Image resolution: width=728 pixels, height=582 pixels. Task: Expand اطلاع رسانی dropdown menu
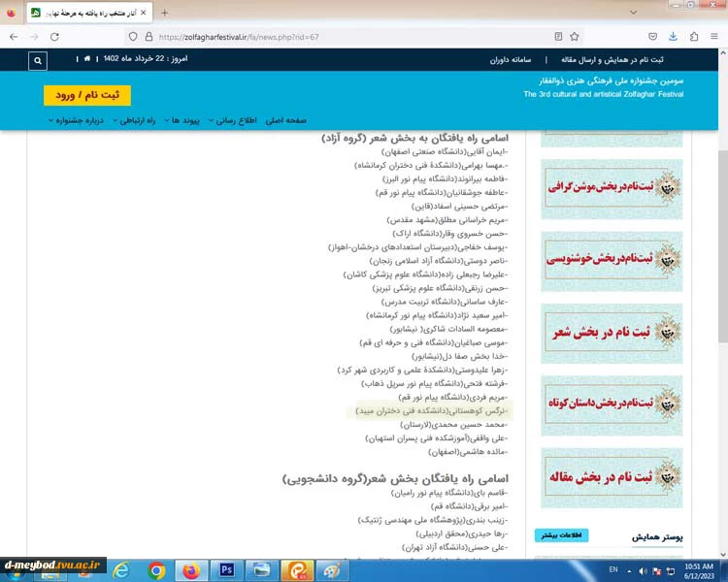pyautogui.click(x=233, y=120)
